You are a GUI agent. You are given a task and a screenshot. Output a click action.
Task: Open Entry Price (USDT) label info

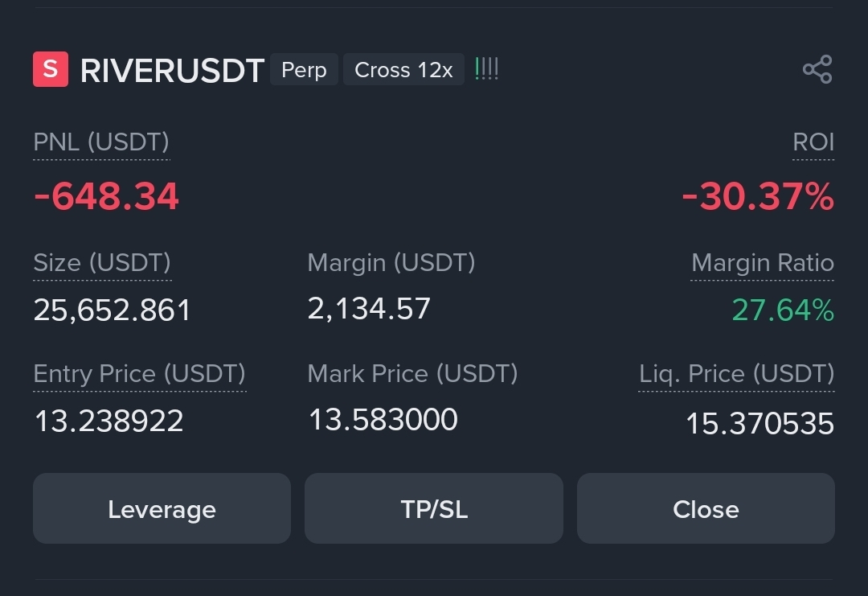click(140, 374)
